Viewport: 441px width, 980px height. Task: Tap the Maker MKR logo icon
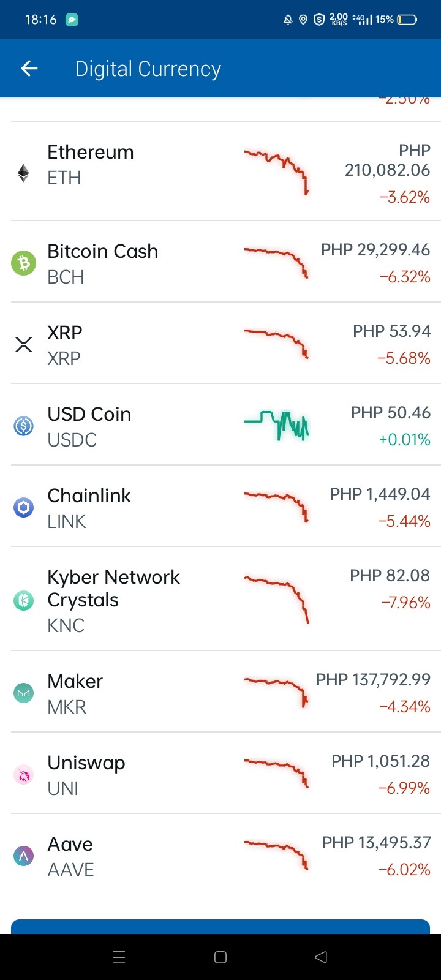(x=23, y=693)
